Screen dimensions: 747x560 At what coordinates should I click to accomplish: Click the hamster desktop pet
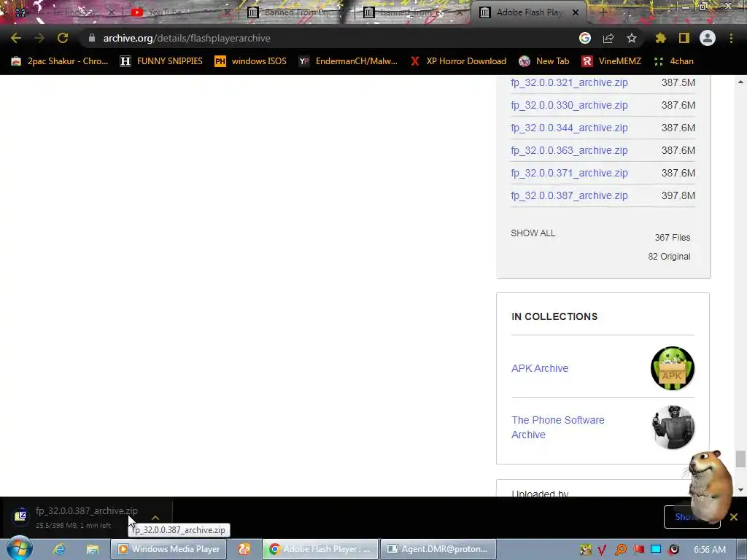(x=710, y=486)
